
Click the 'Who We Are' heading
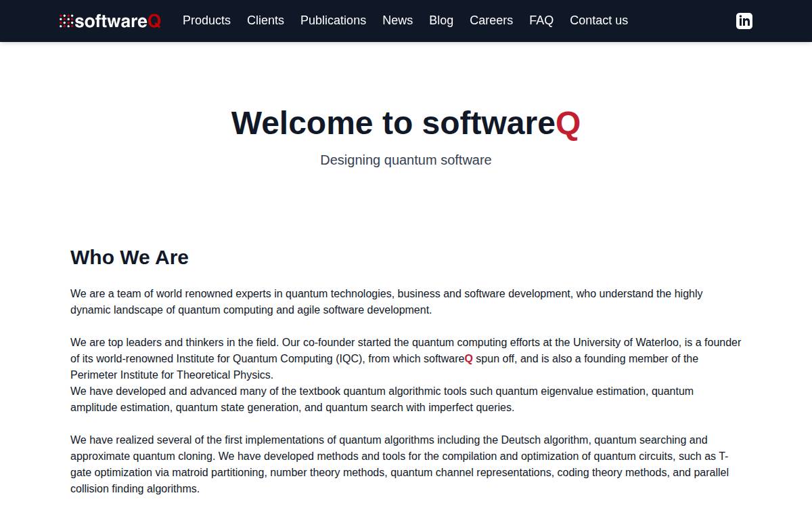[x=129, y=257]
